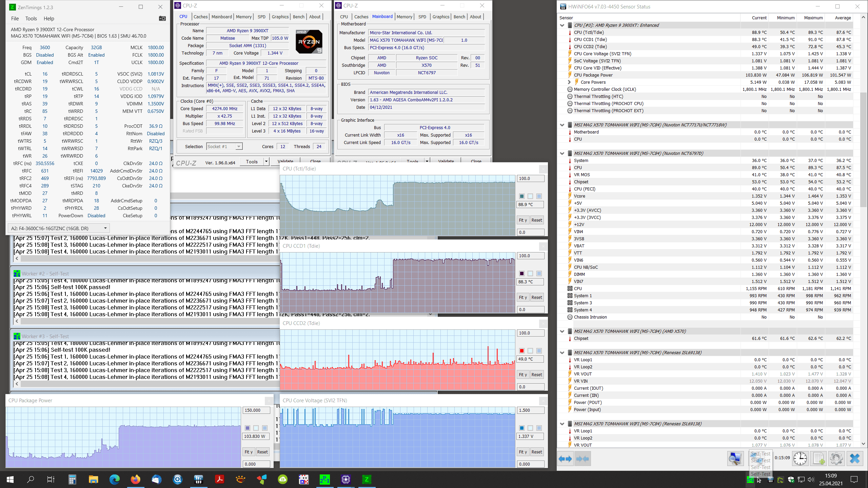Switch to CPU-Z taskbar icon

coord(346,479)
